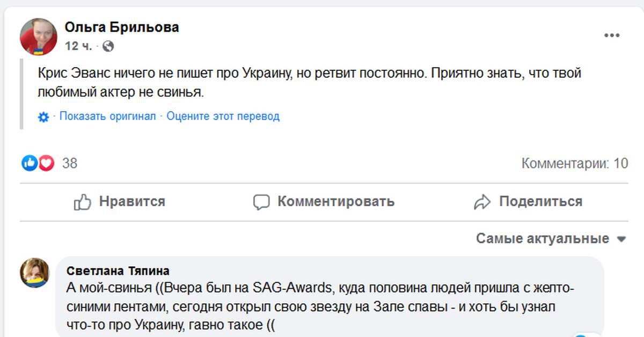
Task: Click the red heart reaction icon
Action: [46, 163]
